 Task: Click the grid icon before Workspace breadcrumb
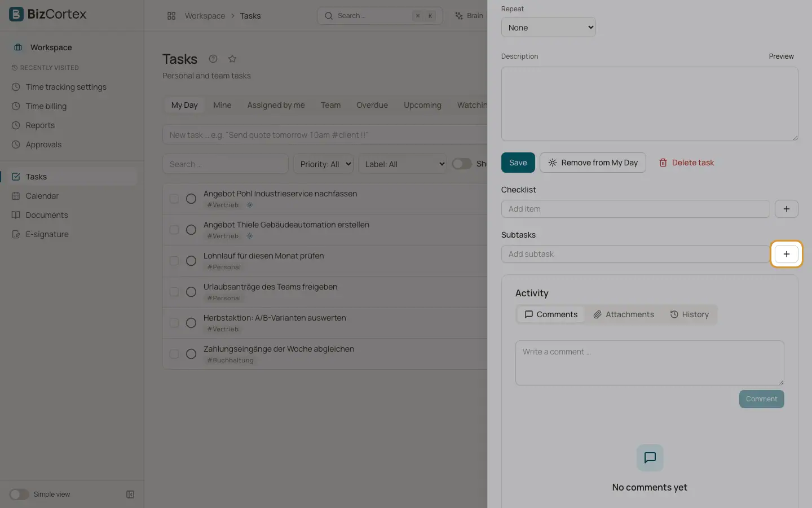coord(171,16)
